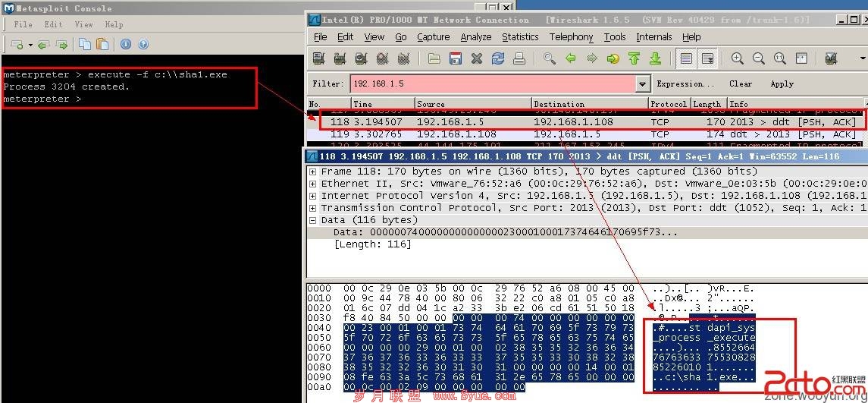868x403 pixels.
Task: Find a packet with the magnifier icon
Action: tap(549, 58)
